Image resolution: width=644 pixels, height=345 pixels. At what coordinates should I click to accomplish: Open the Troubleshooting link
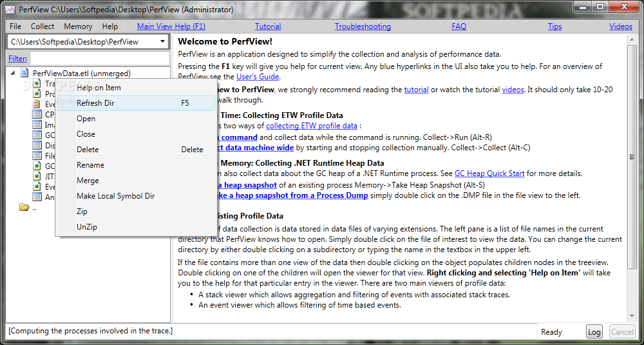pos(363,26)
